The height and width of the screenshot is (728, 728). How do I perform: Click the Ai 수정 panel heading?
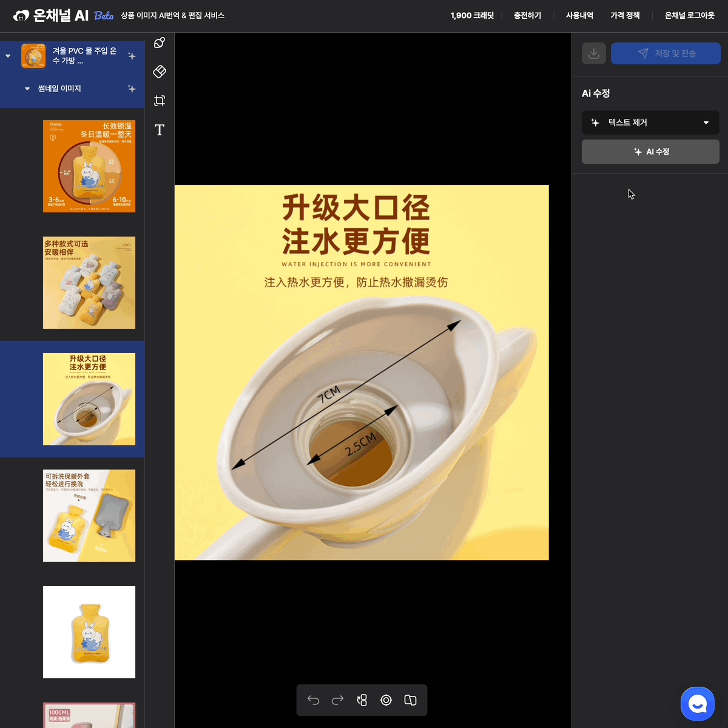coord(596,93)
